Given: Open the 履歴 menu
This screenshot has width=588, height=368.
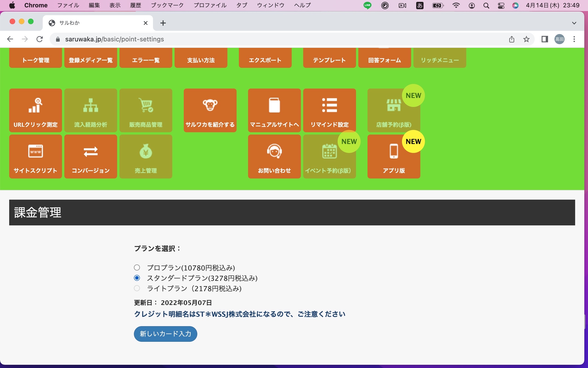Looking at the screenshot, I should 136,5.
